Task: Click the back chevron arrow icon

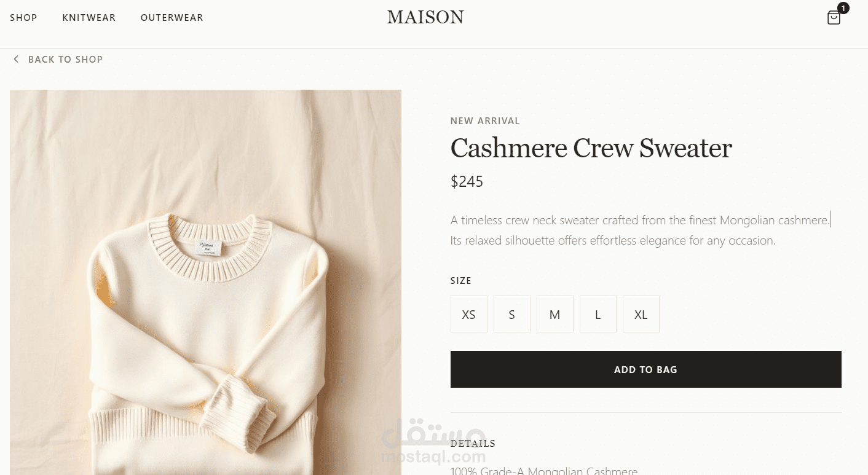Action: click(16, 59)
